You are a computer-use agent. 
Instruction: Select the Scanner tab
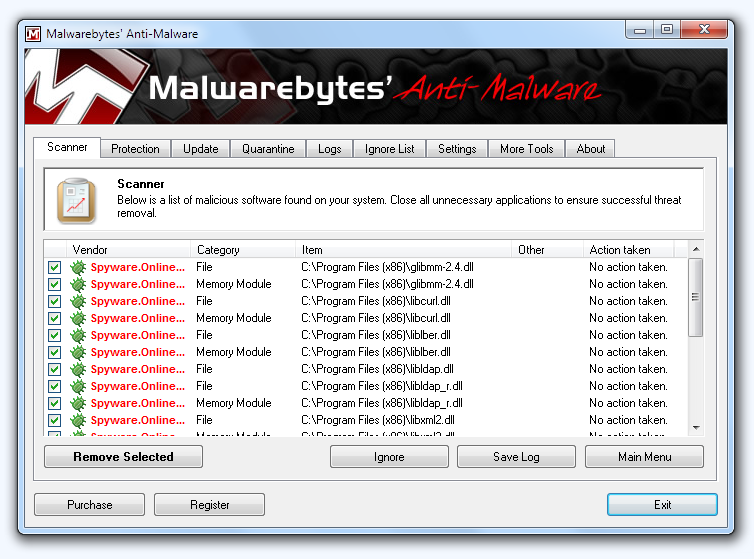point(67,147)
